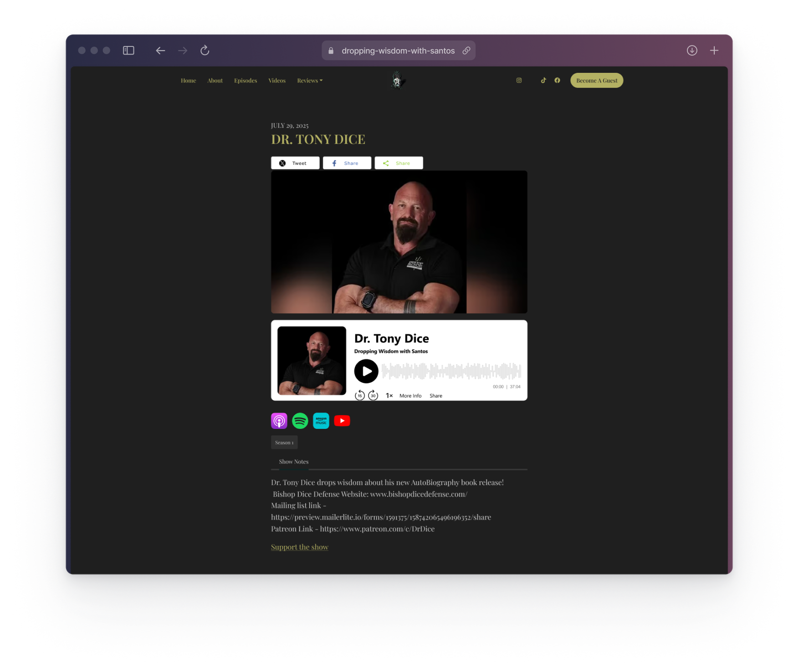Click the address bar URL field
The image size is (799, 672).
[399, 51]
